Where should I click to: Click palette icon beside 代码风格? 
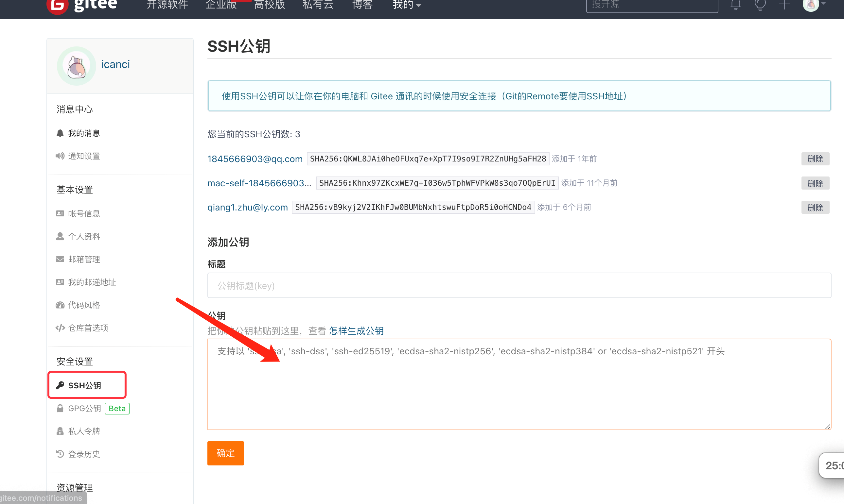coord(60,305)
